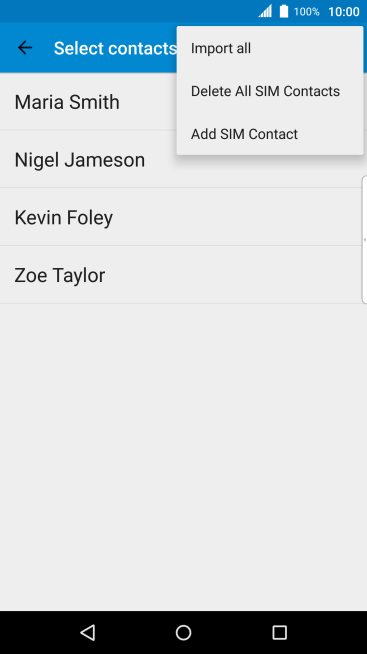This screenshot has width=367, height=654.
Task: Tap the signal strength icon in status bar
Action: [265, 11]
